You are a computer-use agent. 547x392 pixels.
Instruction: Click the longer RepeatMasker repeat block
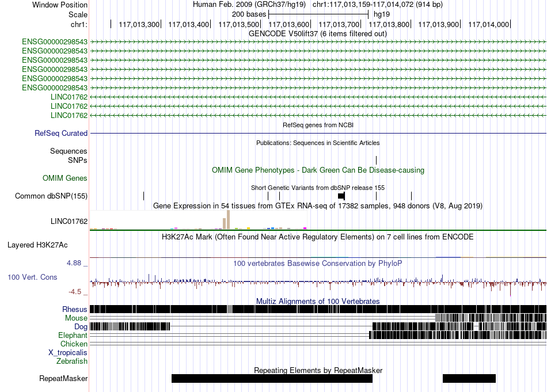click(272, 378)
